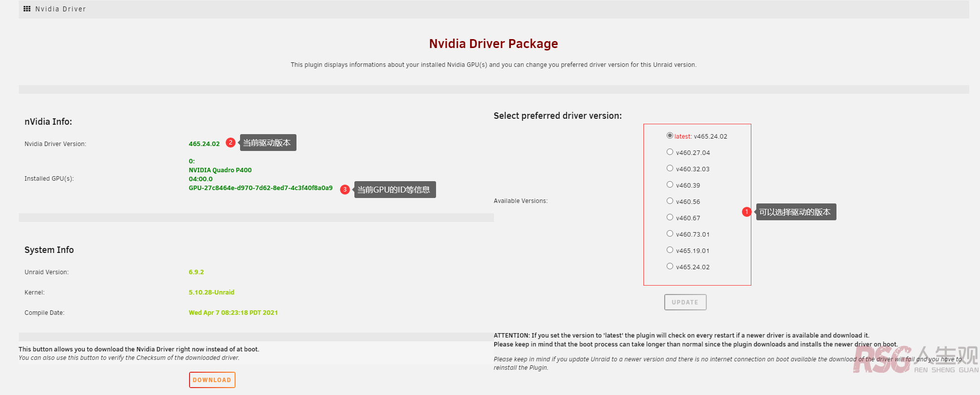Choose the v460.56 driver version
The height and width of the screenshot is (395, 980).
(x=670, y=201)
